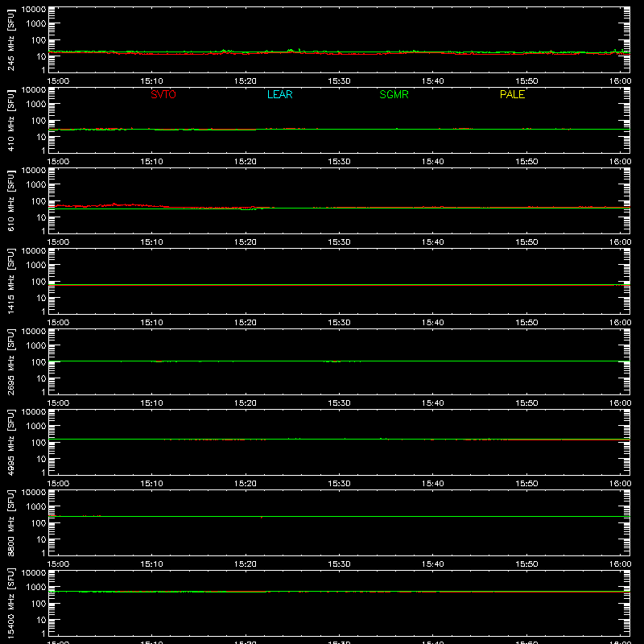The image size is (644, 644).
Task: Select the 410 MHz [SFU] axis title
Action: pyautogui.click(x=10, y=120)
